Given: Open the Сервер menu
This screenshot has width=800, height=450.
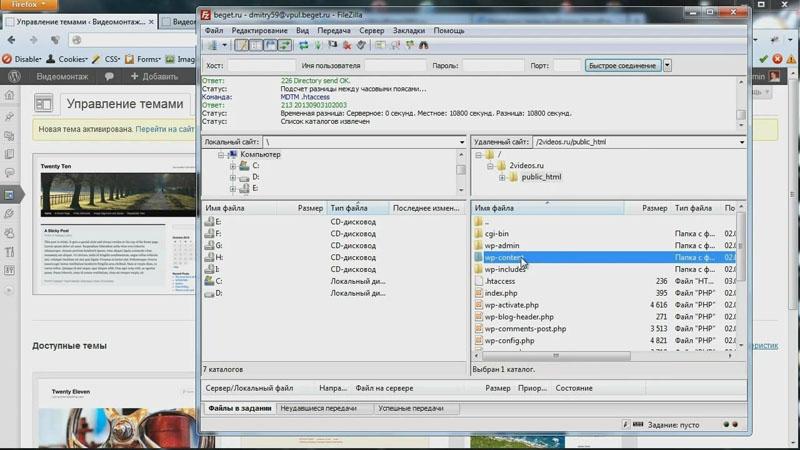Looking at the screenshot, I should [371, 31].
